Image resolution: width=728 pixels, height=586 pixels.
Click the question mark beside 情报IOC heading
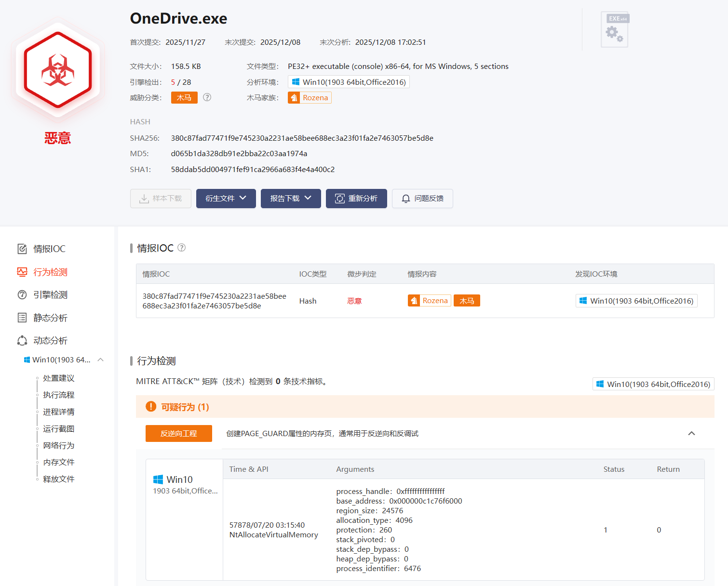coord(181,248)
